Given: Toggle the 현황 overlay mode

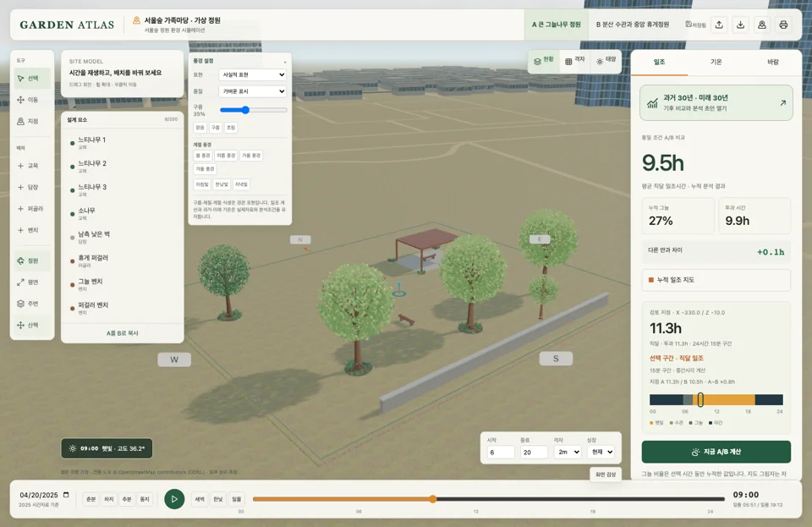Looking at the screenshot, I should [544, 61].
